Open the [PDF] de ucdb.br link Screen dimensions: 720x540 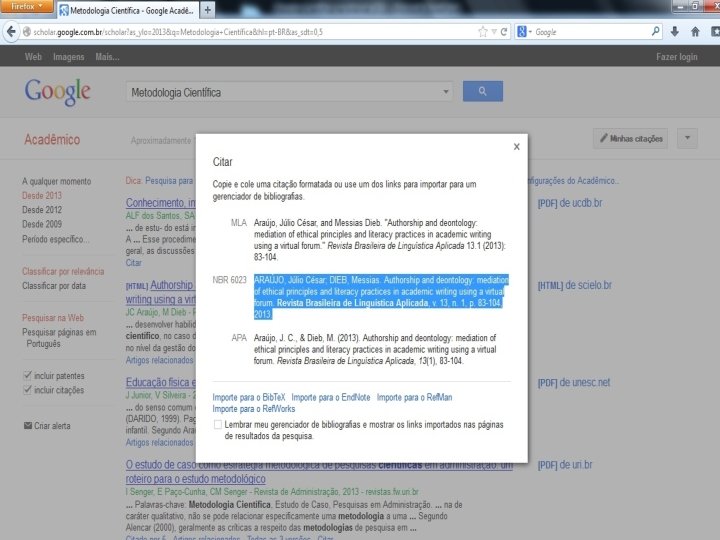point(570,203)
